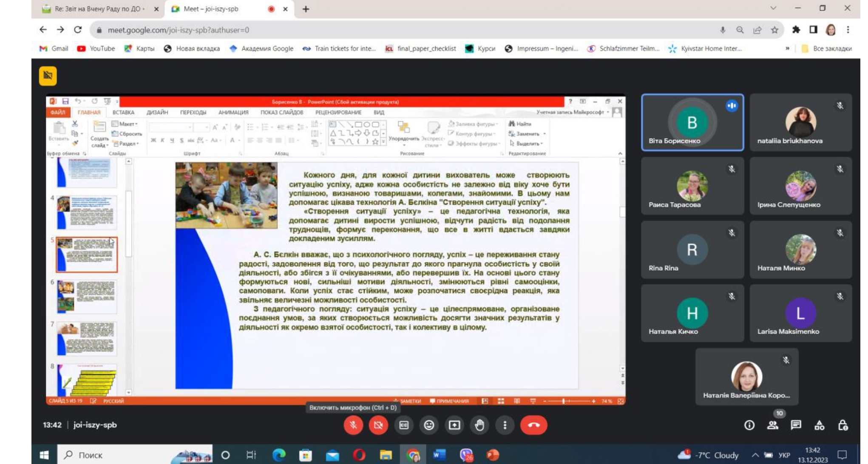Screen dimensions: 868x464
Task: Show the participants people panel
Action: click(x=772, y=425)
